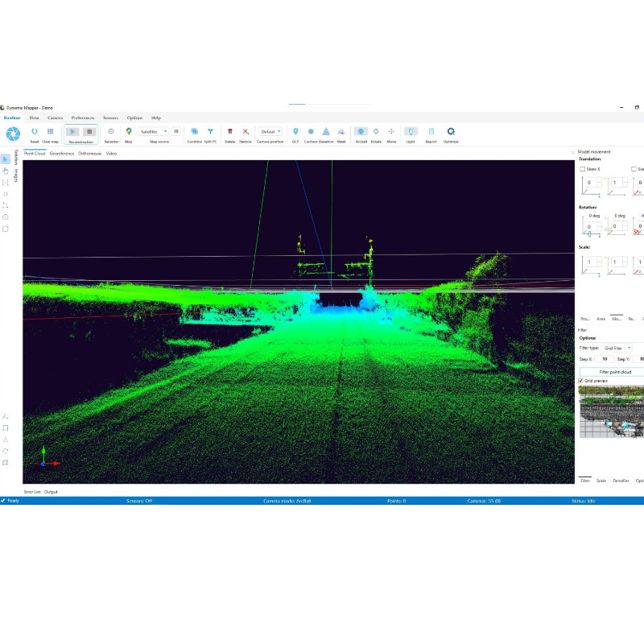Open the Preferences menu

point(83,118)
